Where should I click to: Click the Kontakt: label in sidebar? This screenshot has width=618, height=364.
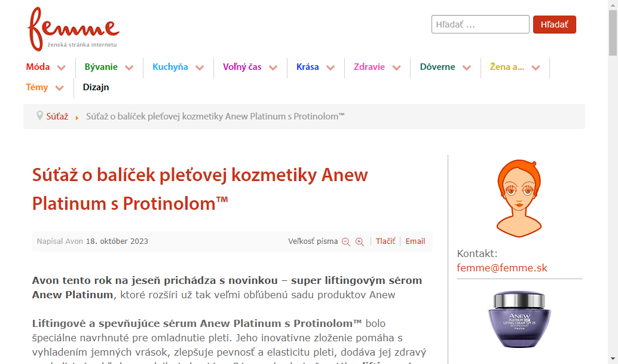click(x=478, y=253)
